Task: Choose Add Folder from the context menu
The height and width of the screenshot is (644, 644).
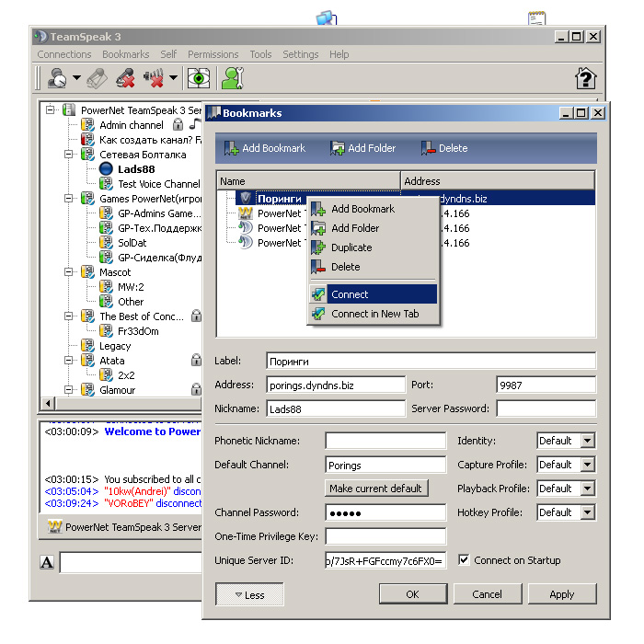Action: (373, 228)
